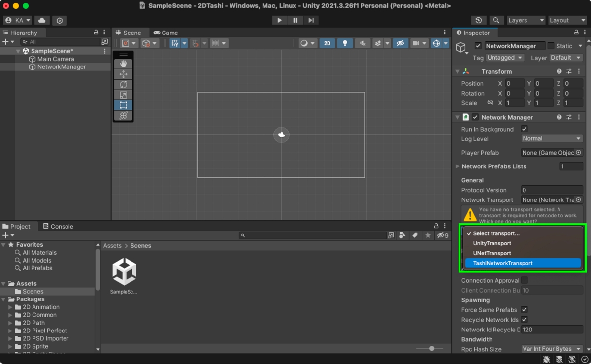
Task: Open Hierarchy panel three-dot menu
Action: coord(105,33)
